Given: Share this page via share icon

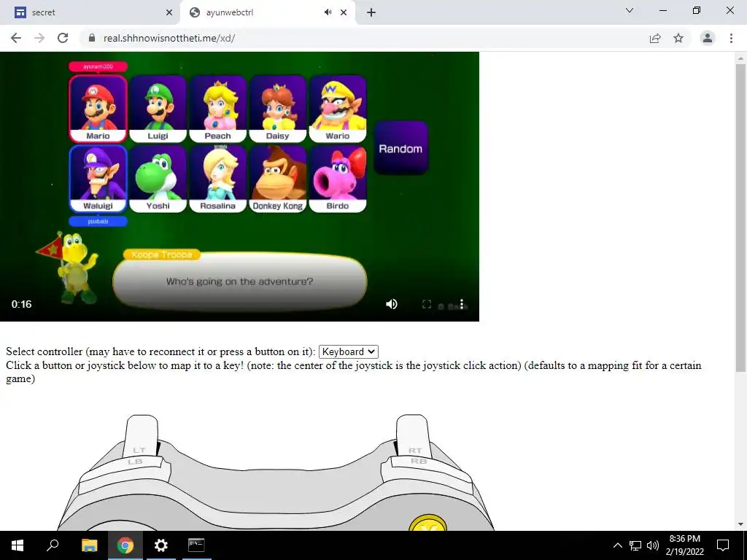Looking at the screenshot, I should [x=655, y=38].
